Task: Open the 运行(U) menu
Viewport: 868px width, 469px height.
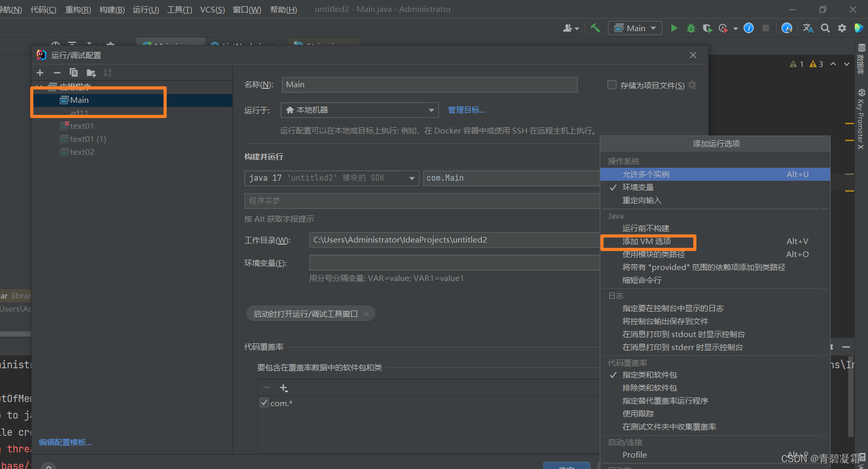Action: [146, 9]
